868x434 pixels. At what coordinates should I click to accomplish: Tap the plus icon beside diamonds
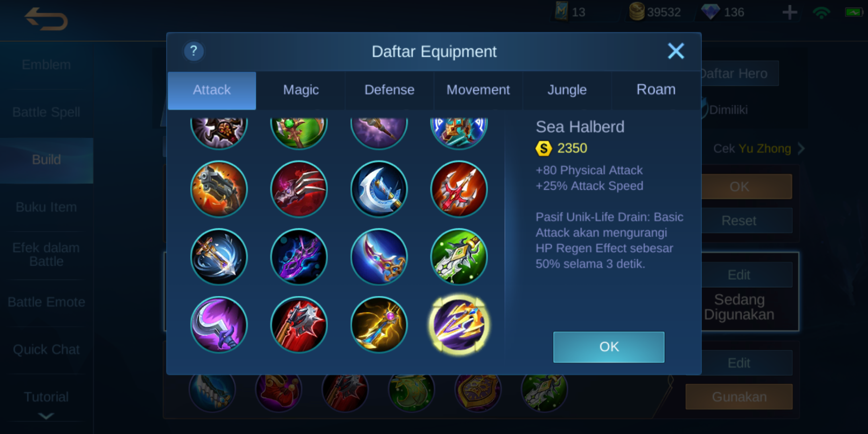coord(790,12)
